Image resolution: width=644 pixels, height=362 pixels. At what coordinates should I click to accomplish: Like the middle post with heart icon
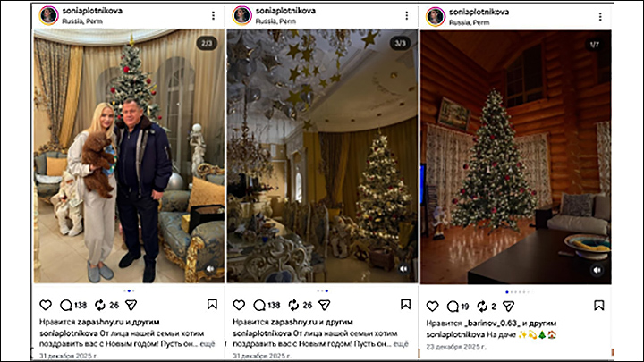pos(239,305)
